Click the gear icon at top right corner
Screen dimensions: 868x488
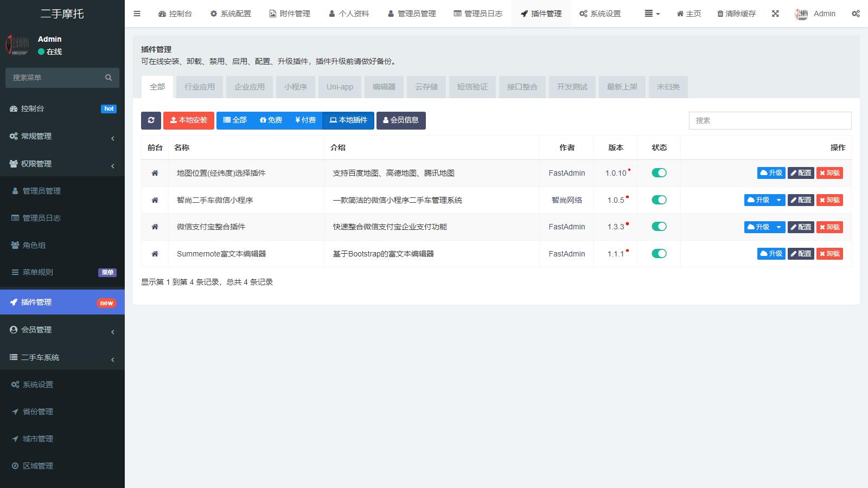coord(856,14)
